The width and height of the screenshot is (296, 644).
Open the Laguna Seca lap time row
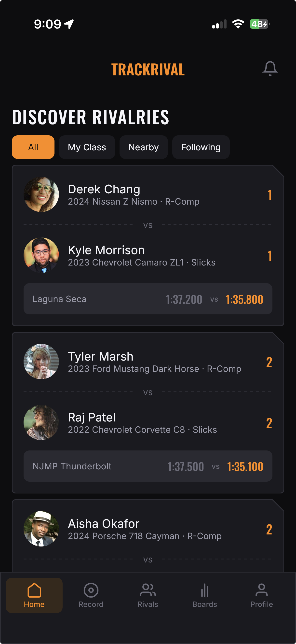pyautogui.click(x=148, y=299)
